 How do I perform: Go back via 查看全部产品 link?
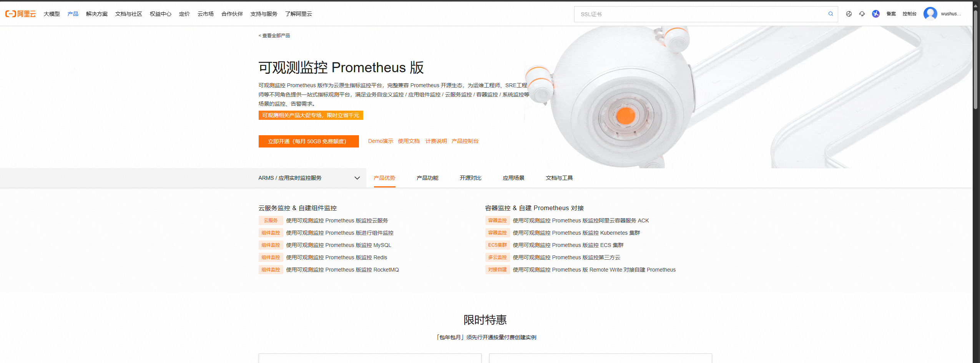click(x=274, y=35)
